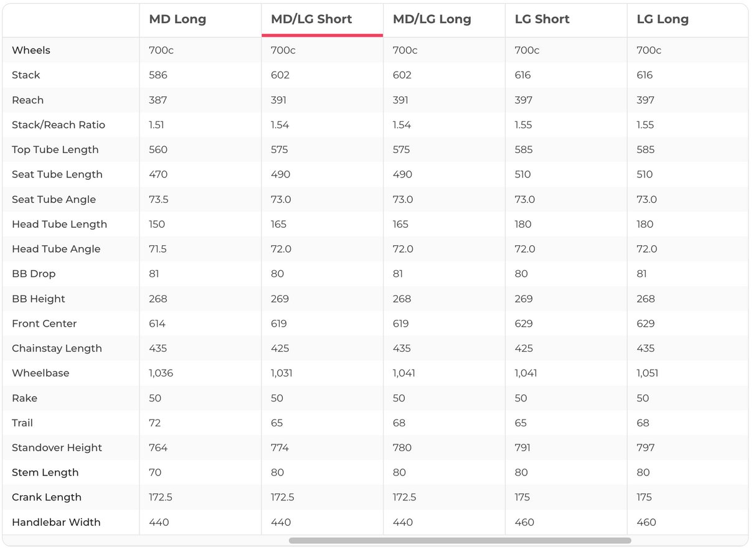Open the LG Long size column
Viewport: 756px width, 552px height.
pos(663,19)
